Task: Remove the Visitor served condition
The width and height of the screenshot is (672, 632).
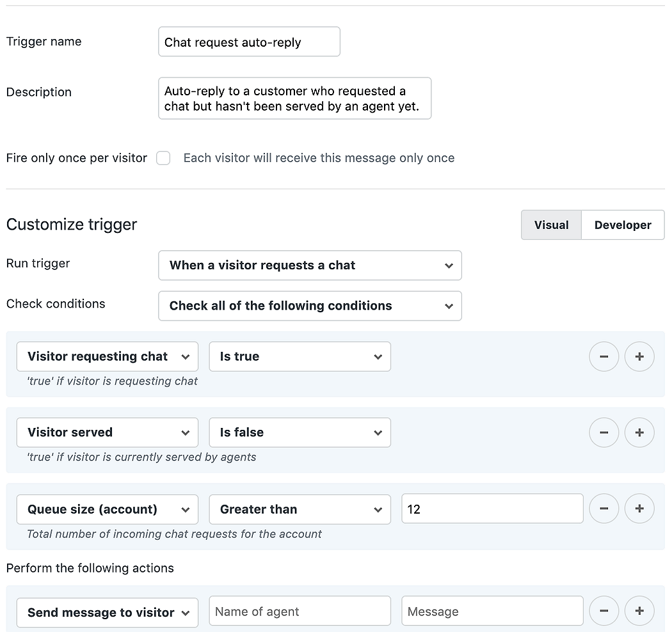Action: (604, 432)
